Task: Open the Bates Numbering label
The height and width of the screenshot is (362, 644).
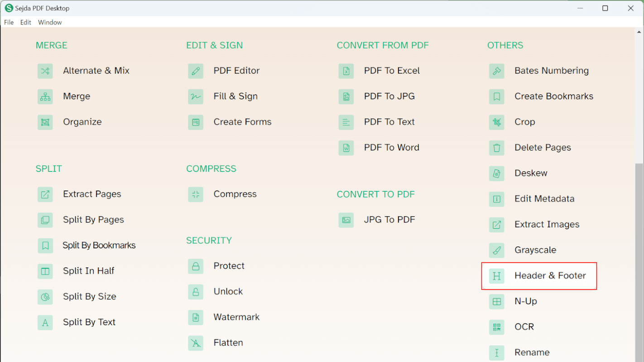Action: (x=552, y=71)
